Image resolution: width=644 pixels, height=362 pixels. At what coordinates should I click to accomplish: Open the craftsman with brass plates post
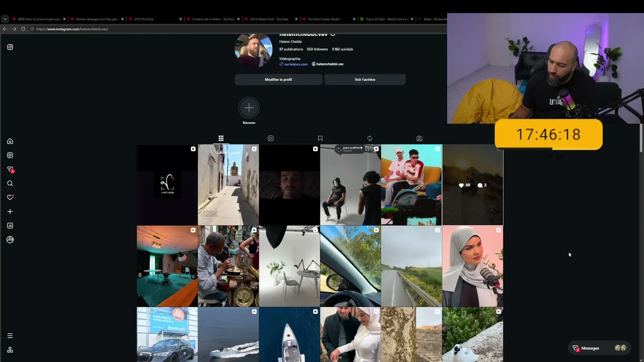coord(228,266)
